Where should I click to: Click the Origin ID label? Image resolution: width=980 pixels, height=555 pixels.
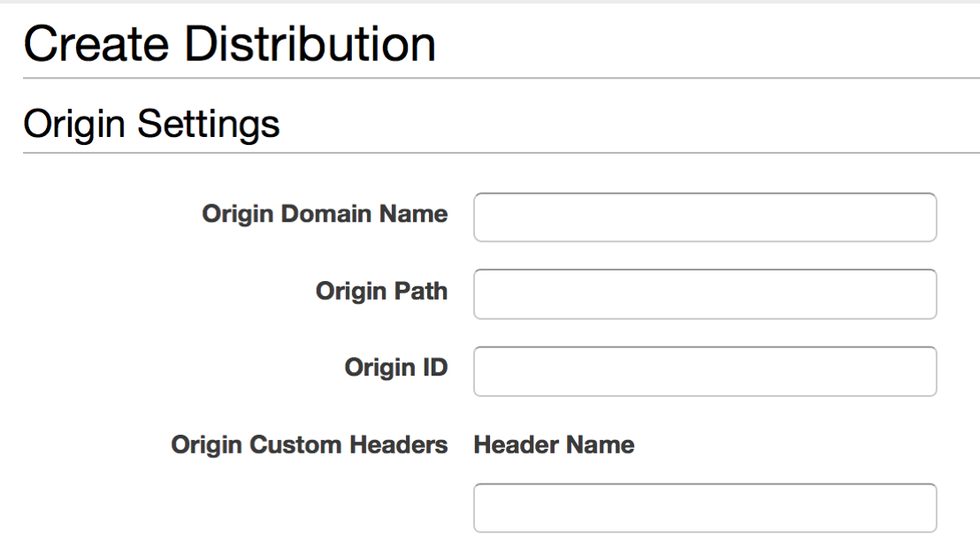(x=395, y=368)
